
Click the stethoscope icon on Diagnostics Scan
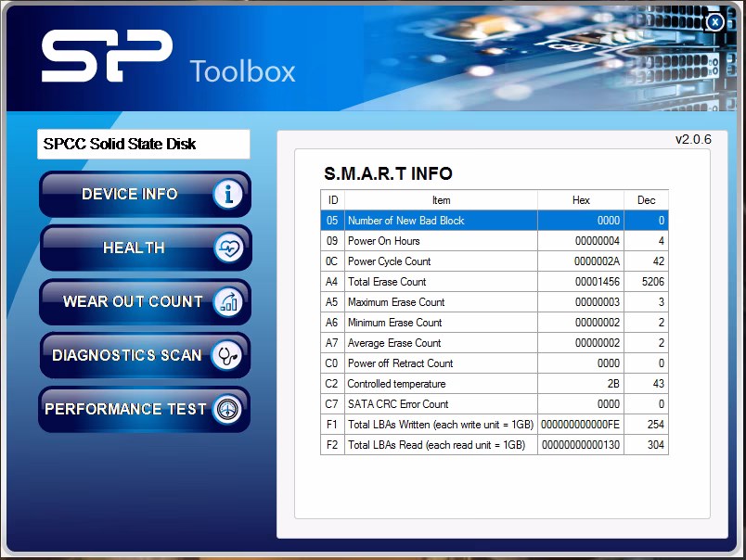[x=226, y=355]
